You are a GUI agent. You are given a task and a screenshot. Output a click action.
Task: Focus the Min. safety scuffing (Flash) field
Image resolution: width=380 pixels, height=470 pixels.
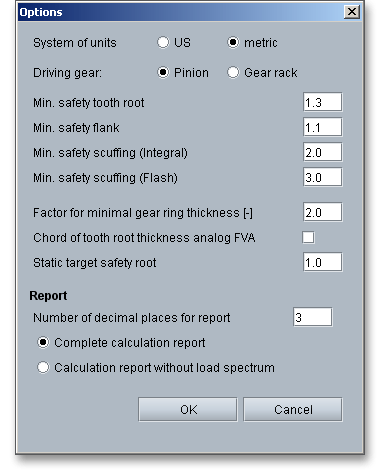[x=322, y=177]
